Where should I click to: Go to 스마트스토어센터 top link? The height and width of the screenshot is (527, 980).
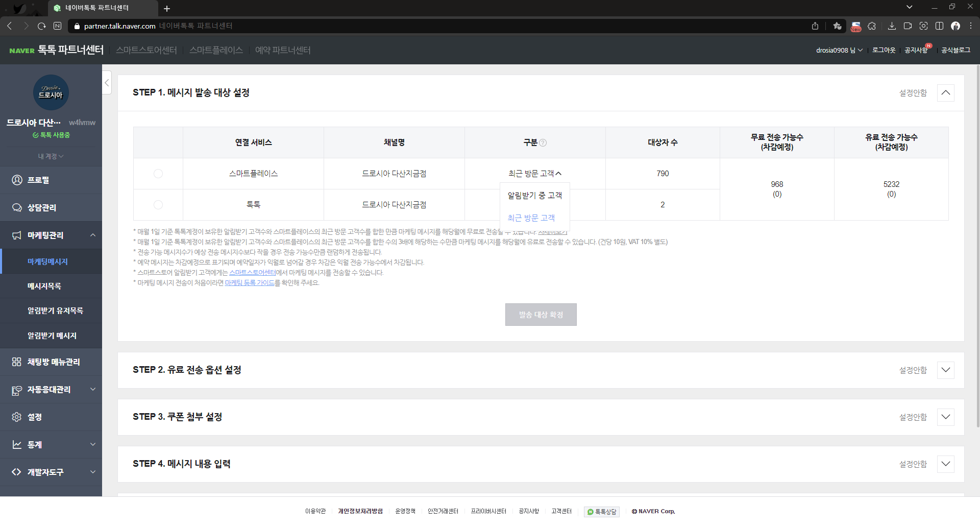146,50
